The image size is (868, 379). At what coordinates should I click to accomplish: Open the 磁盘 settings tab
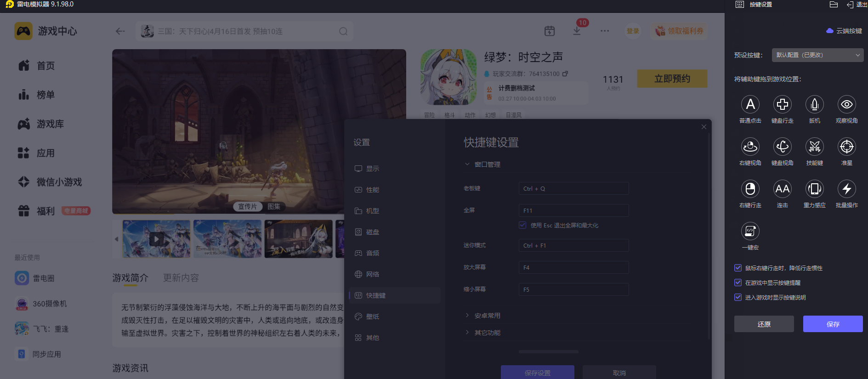tap(395, 232)
